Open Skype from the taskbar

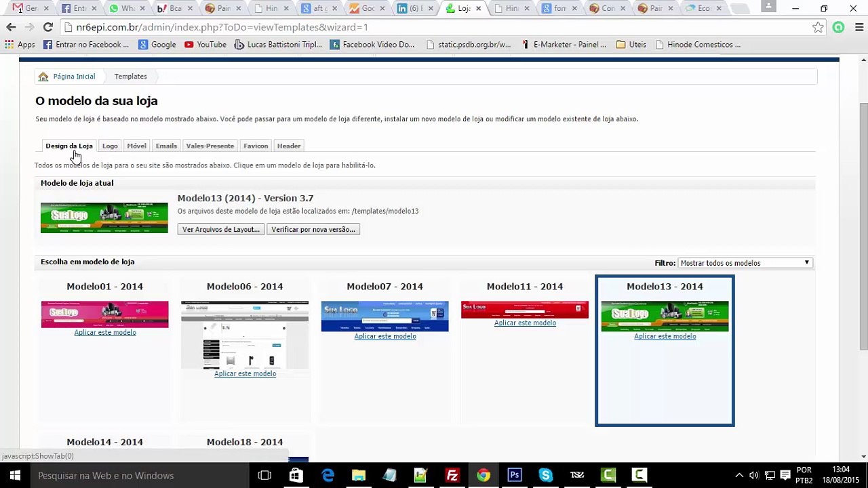546,475
